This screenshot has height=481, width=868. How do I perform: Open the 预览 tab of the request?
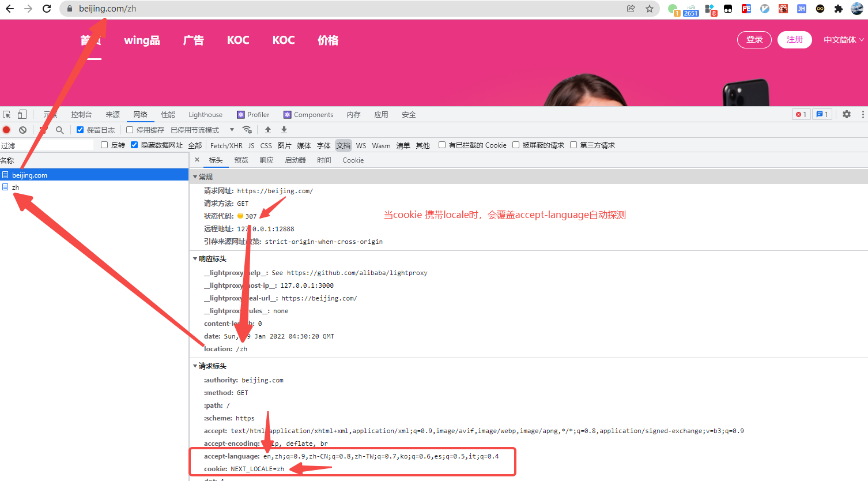(241, 160)
